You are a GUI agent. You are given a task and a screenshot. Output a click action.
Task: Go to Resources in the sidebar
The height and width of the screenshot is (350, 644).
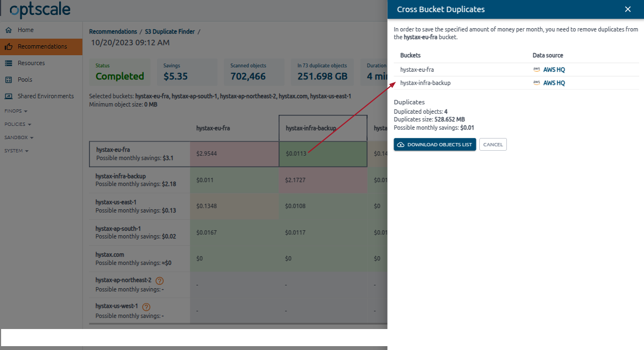41,63
